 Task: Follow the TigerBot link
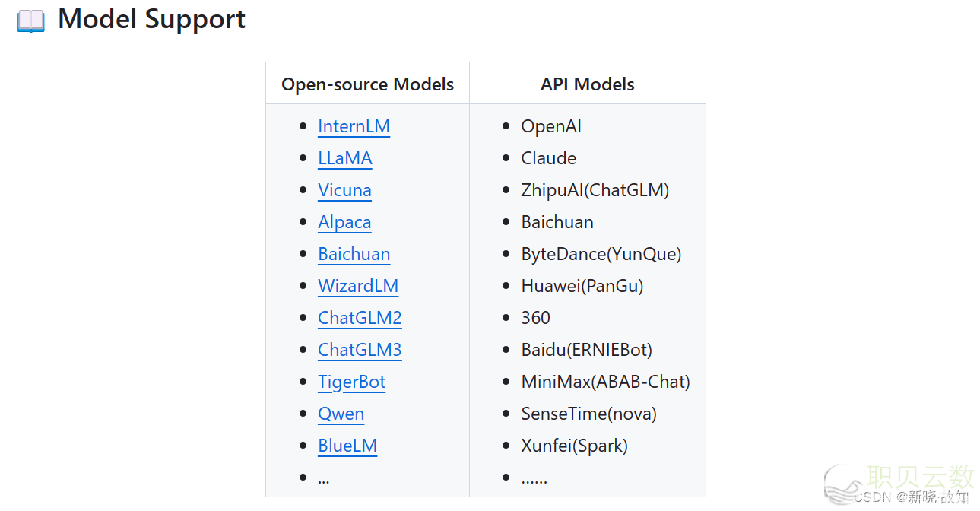coord(351,382)
